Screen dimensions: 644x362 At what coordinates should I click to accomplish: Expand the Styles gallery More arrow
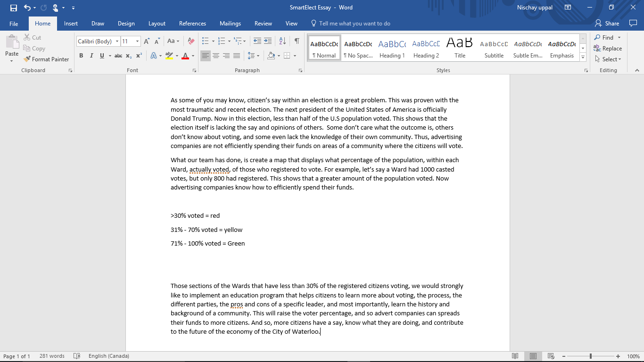[583, 57]
